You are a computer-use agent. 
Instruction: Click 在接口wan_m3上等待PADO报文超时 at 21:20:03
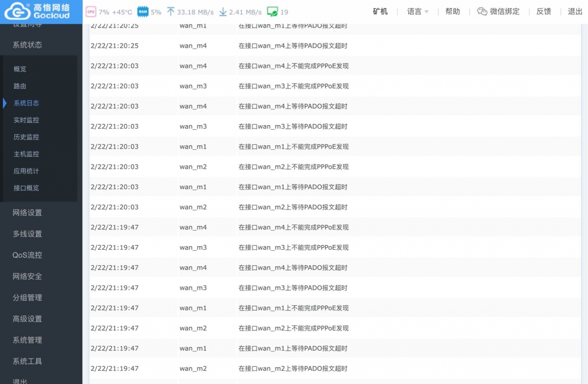(x=293, y=126)
